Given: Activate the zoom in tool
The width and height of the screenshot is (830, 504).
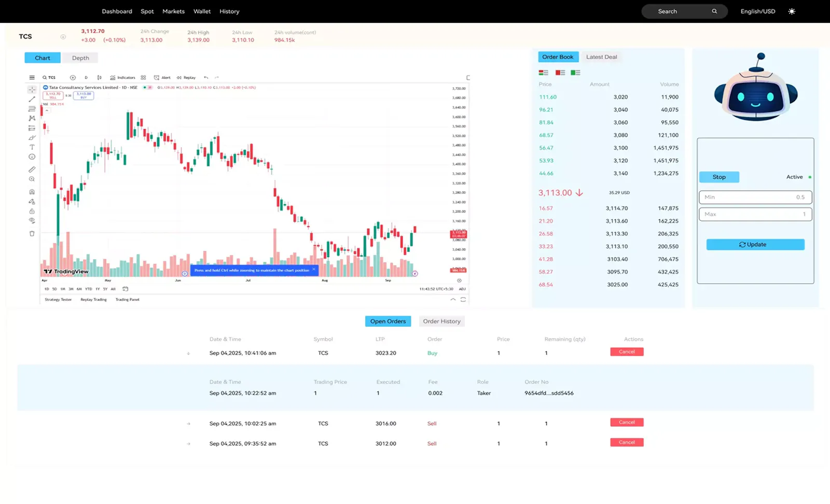Looking at the screenshot, I should (x=32, y=179).
